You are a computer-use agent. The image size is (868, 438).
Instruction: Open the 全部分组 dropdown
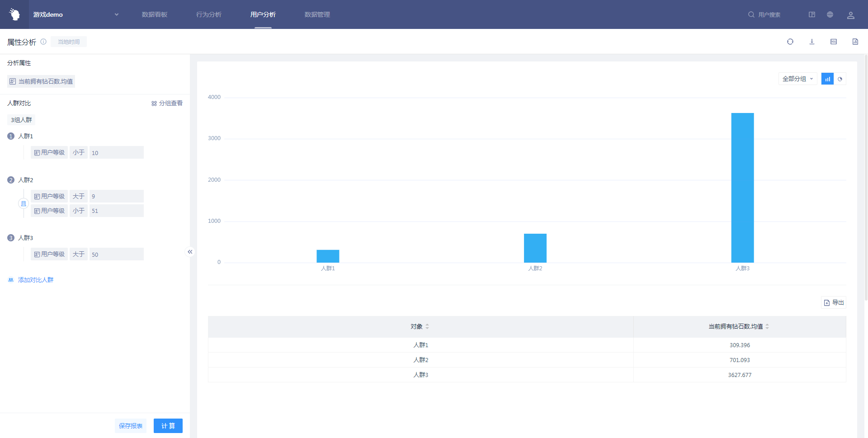click(797, 79)
